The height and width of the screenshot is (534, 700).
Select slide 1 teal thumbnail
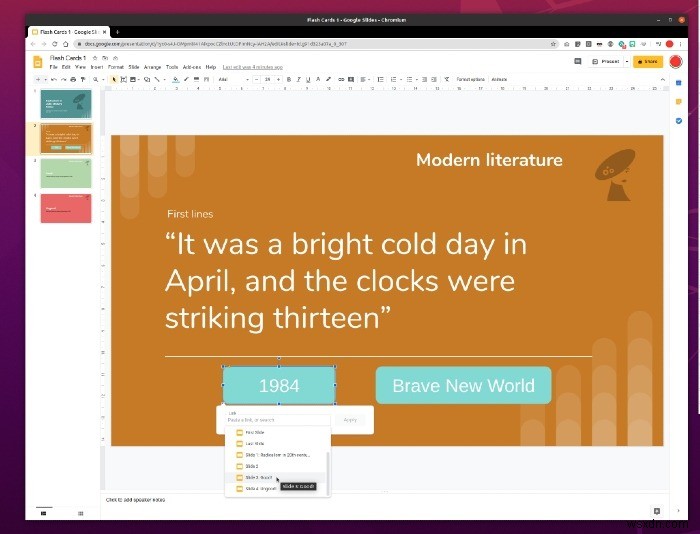66,104
